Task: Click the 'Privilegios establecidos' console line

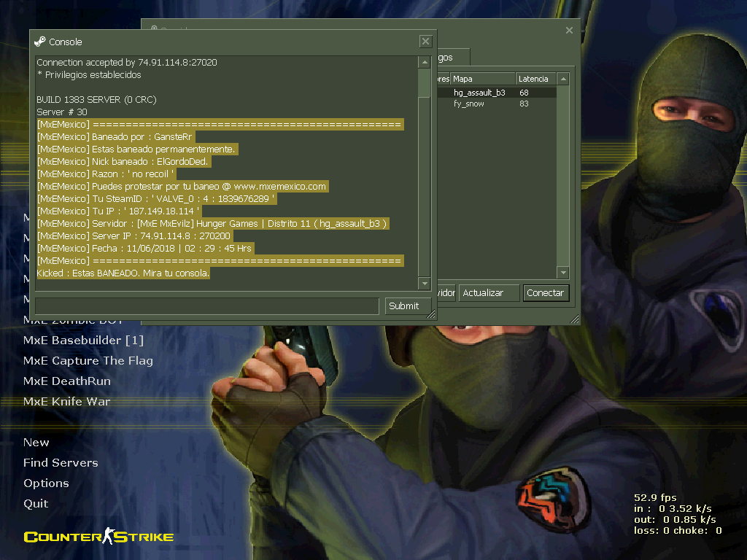Action: point(89,75)
